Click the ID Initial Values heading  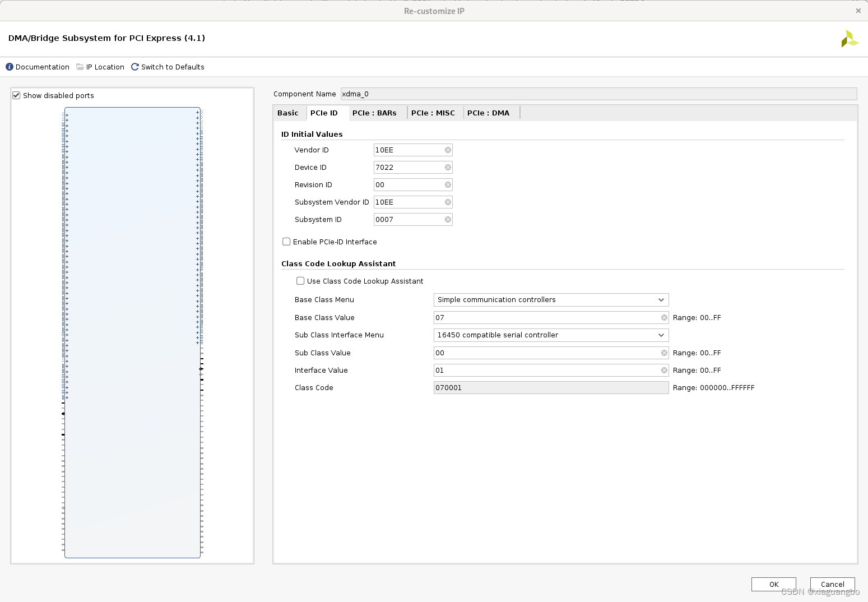coord(312,135)
